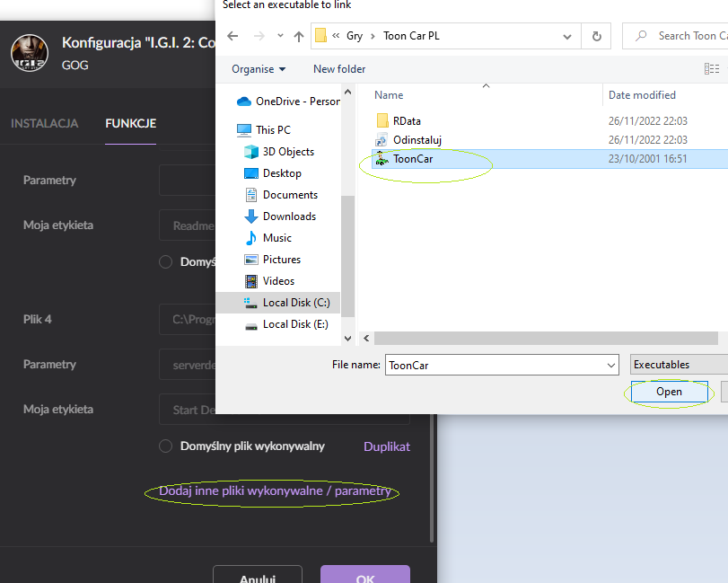Select the Odinstaluj shortcut
Image resolution: width=728 pixels, height=583 pixels.
[417, 140]
